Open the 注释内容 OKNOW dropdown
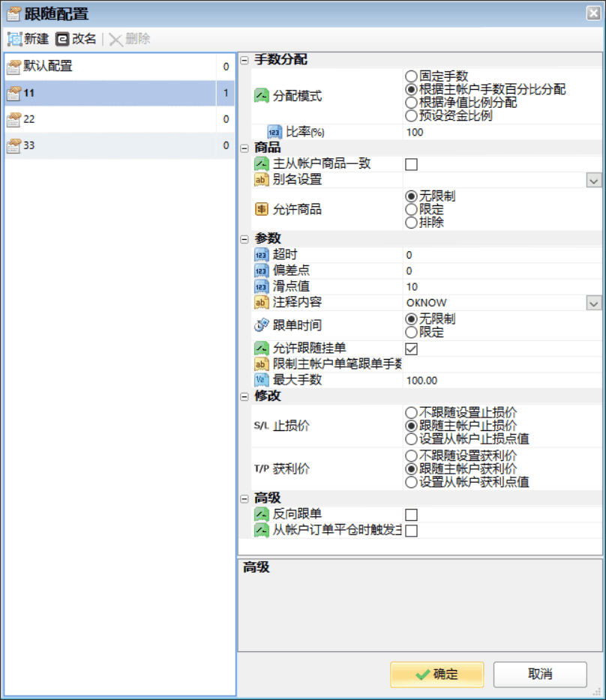Image resolution: width=606 pixels, height=700 pixels. coord(593,303)
